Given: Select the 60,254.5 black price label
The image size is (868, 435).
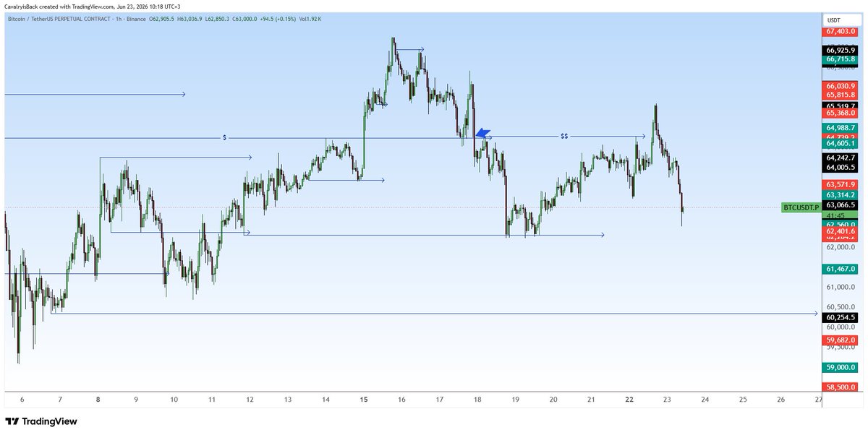Looking at the screenshot, I should 841,317.
